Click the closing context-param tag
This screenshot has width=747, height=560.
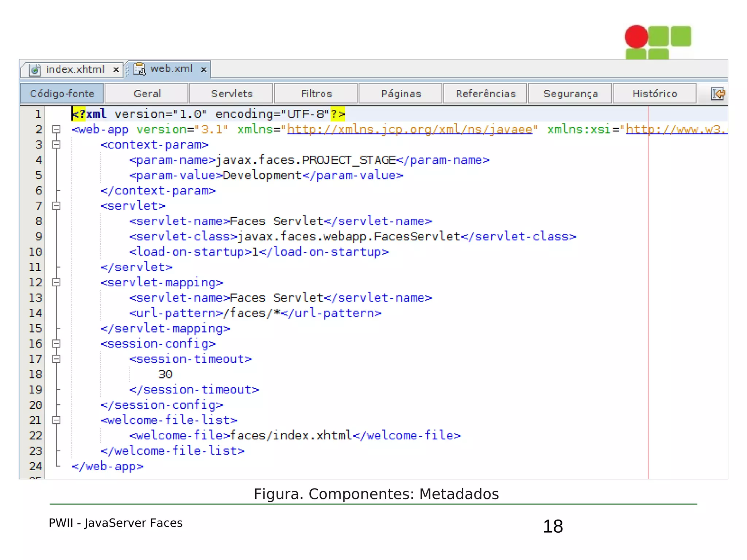point(158,191)
